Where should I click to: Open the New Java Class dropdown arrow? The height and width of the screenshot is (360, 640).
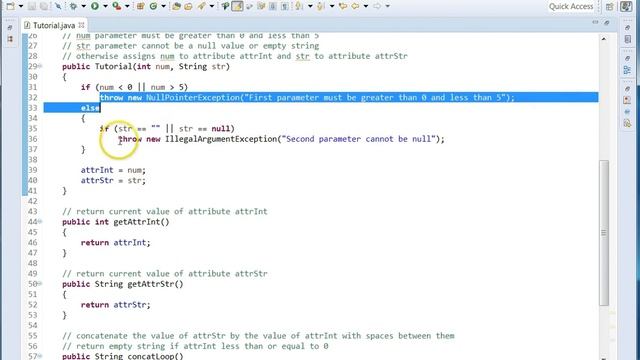click(163, 6)
